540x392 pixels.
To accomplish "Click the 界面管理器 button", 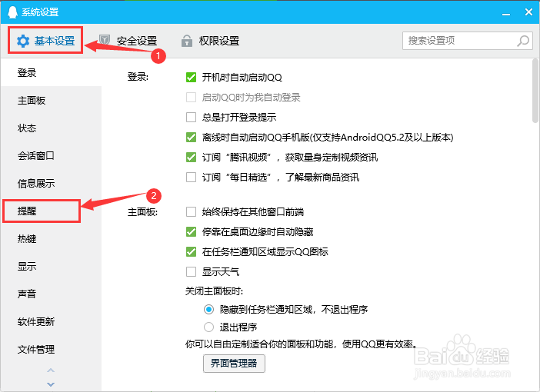I will [234, 364].
